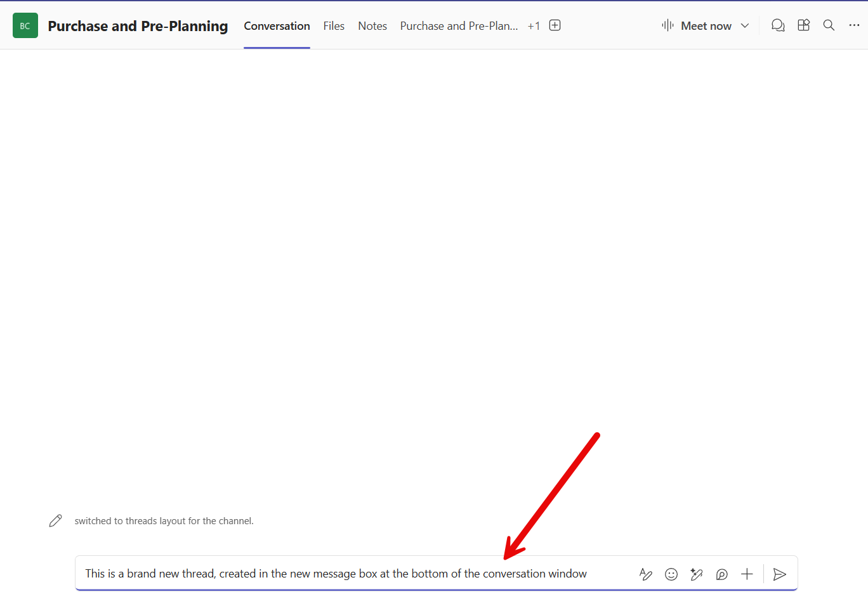Screen dimensions: 868x594
Task: Open the emoji picker
Action: pyautogui.click(x=671, y=574)
